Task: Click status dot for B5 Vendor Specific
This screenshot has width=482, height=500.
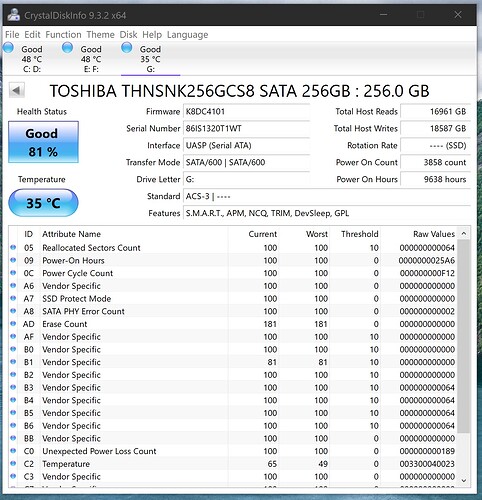Action: point(13,413)
